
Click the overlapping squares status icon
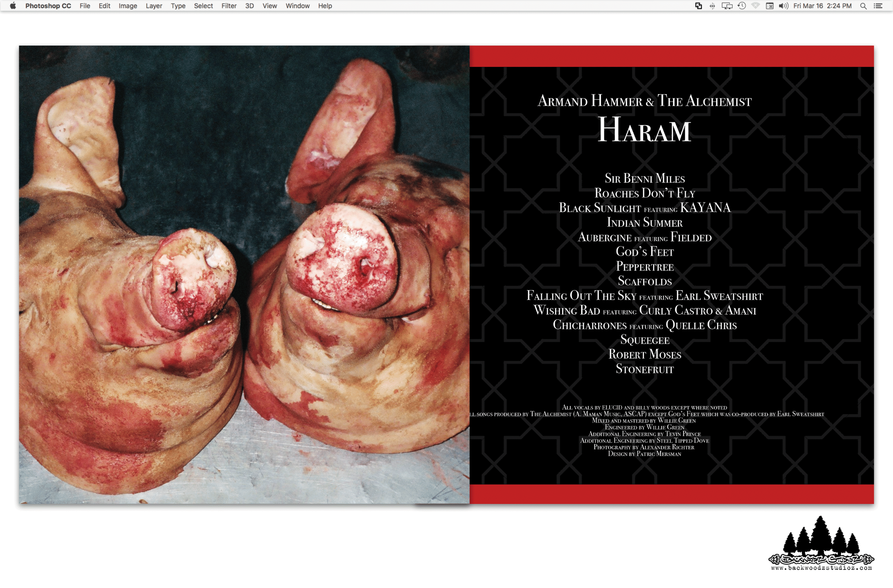coord(698,6)
